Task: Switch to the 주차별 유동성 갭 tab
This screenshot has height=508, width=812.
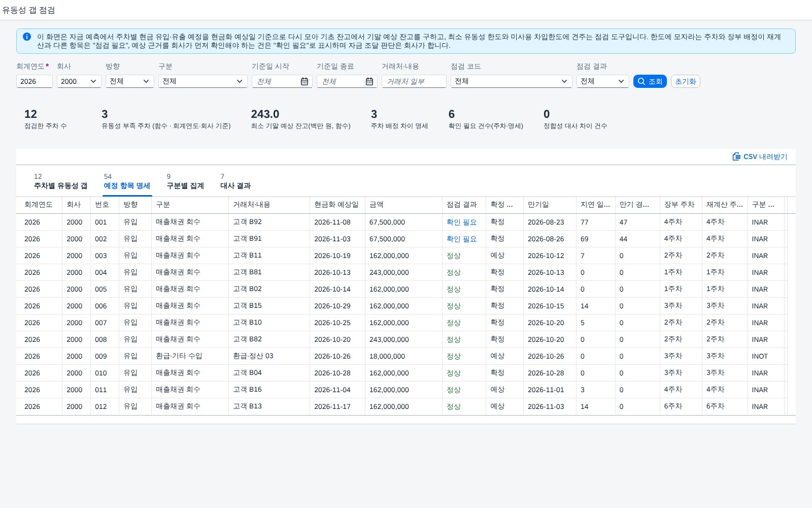Action: (60, 182)
